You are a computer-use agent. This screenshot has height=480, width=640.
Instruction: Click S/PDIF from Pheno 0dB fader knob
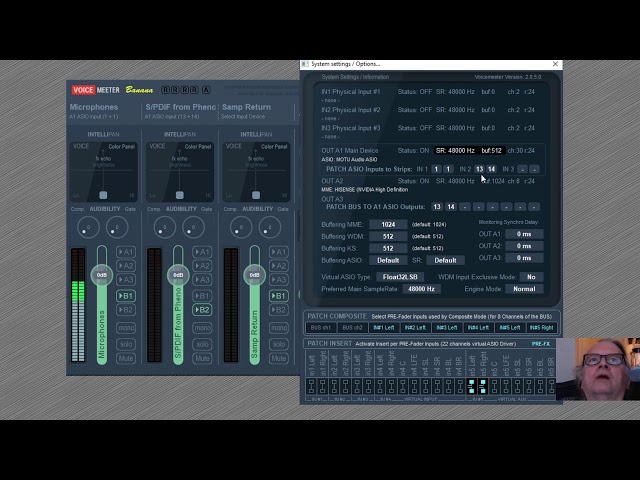[x=178, y=275]
